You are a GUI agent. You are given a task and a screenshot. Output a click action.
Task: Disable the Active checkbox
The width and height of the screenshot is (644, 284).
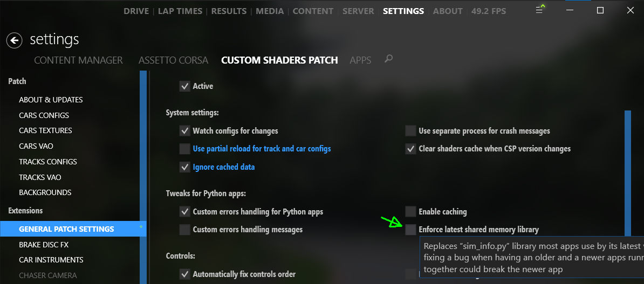(185, 86)
